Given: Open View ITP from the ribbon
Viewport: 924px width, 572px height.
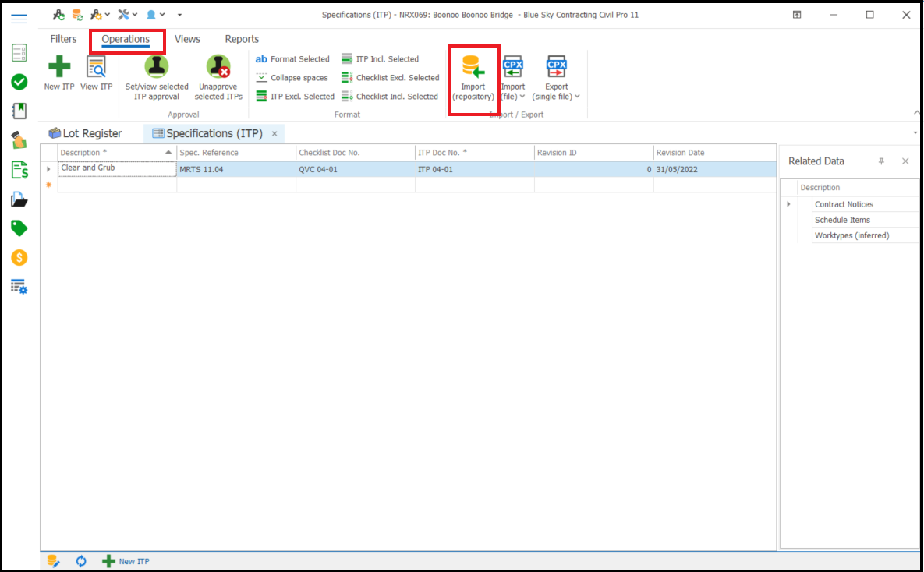Looking at the screenshot, I should pos(96,68).
